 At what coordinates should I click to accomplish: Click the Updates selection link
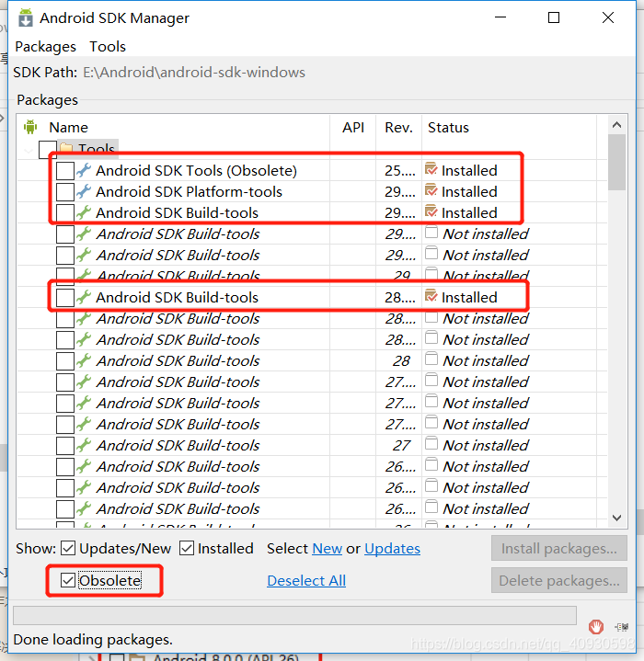pos(392,549)
